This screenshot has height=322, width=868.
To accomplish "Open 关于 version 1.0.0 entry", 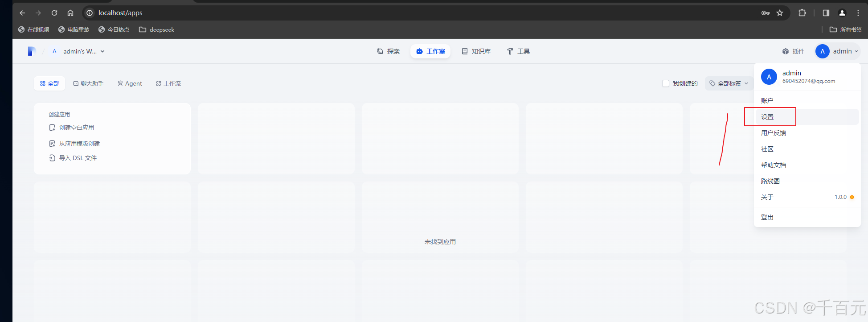I will 807,197.
